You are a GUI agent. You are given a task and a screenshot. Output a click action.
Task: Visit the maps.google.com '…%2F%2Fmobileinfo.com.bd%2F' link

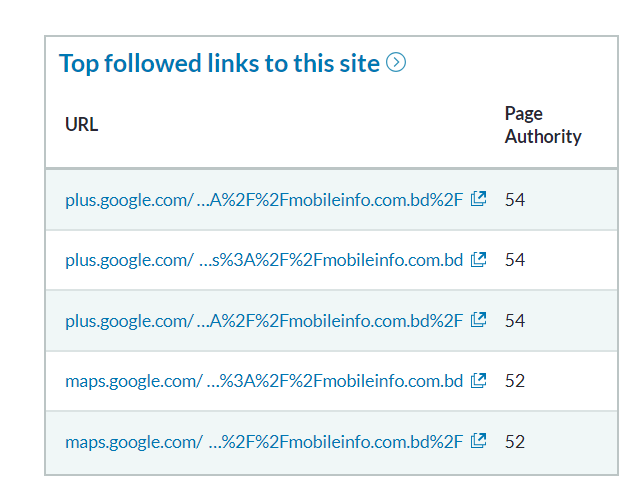(264, 441)
